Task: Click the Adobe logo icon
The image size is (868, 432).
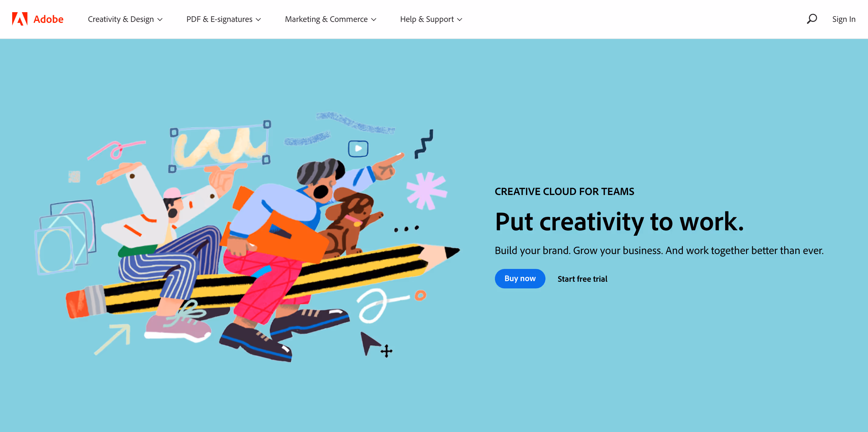Action: [x=19, y=19]
